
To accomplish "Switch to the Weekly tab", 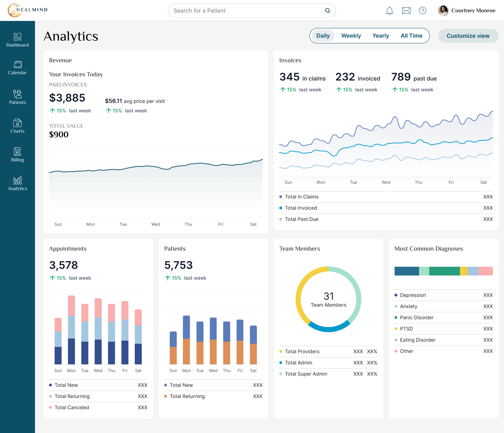I will [x=351, y=36].
